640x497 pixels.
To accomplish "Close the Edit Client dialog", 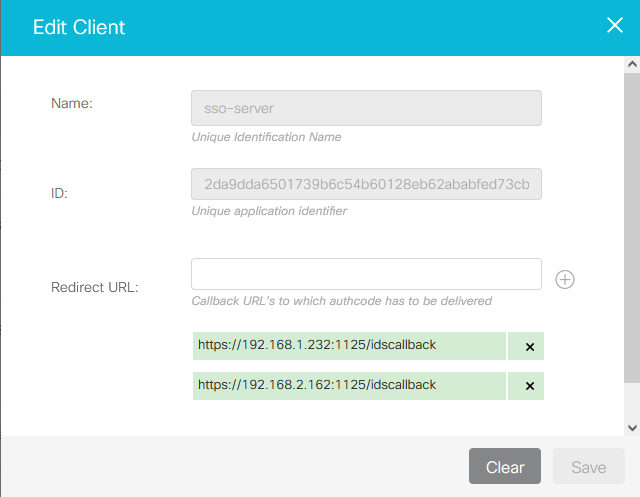I will (x=614, y=26).
